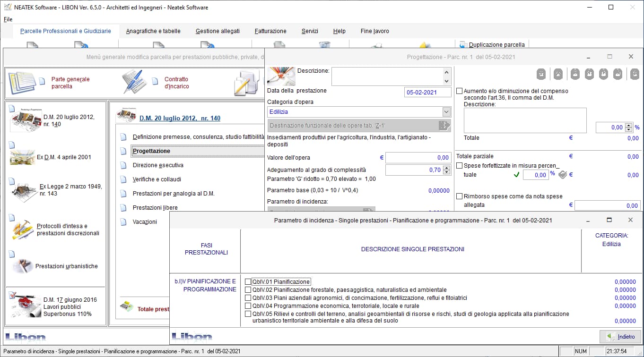
Task: Click the Valore dell'opera amount field
Action: [x=418, y=158]
